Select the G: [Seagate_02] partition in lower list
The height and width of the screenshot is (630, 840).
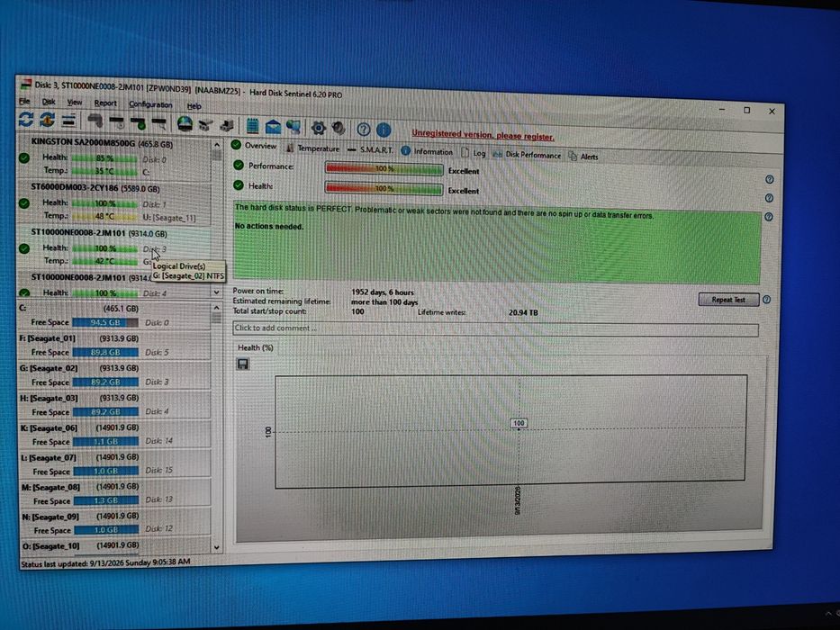tap(114, 375)
